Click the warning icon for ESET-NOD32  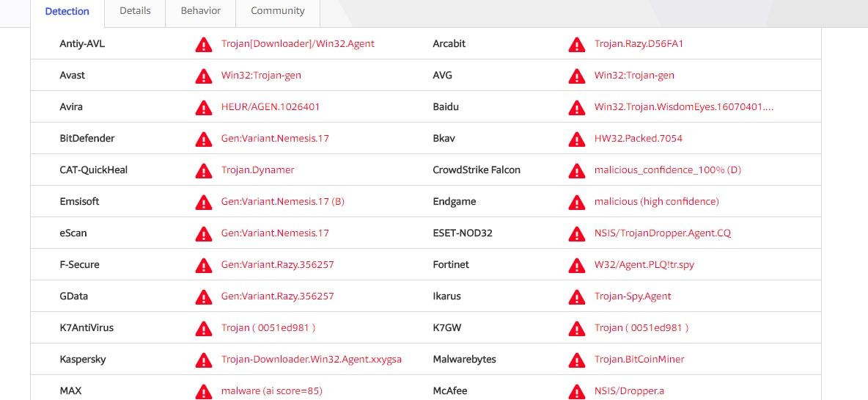577,234
